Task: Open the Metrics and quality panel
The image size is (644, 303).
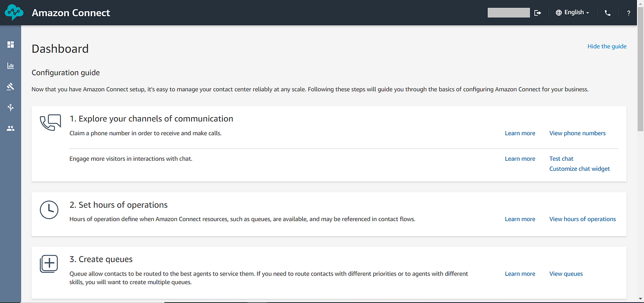Action: click(10, 65)
